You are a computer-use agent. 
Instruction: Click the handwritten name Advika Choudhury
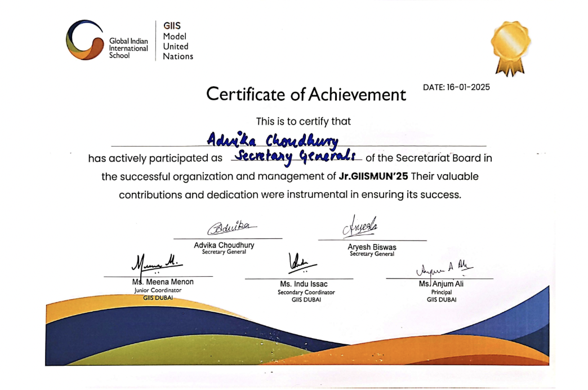(x=272, y=139)
